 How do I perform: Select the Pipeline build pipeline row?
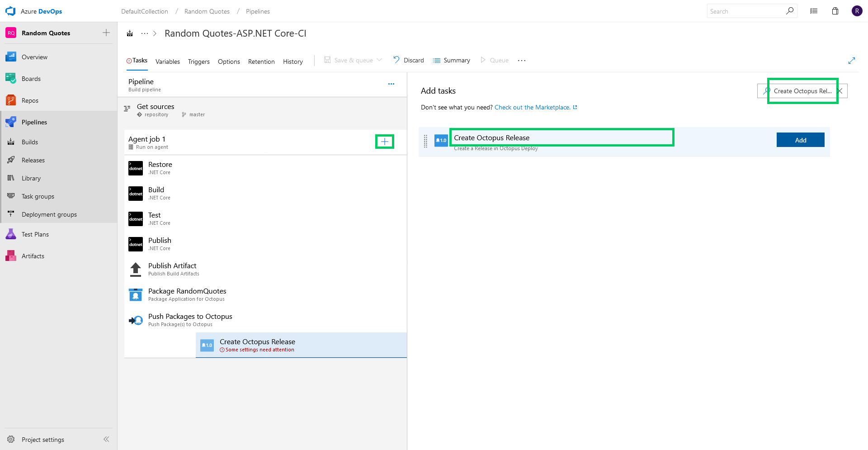click(262, 85)
